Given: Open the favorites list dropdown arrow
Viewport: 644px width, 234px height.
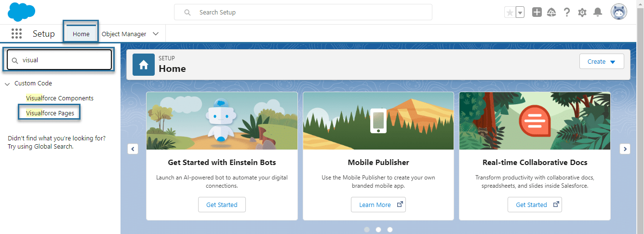Looking at the screenshot, I should click(520, 13).
